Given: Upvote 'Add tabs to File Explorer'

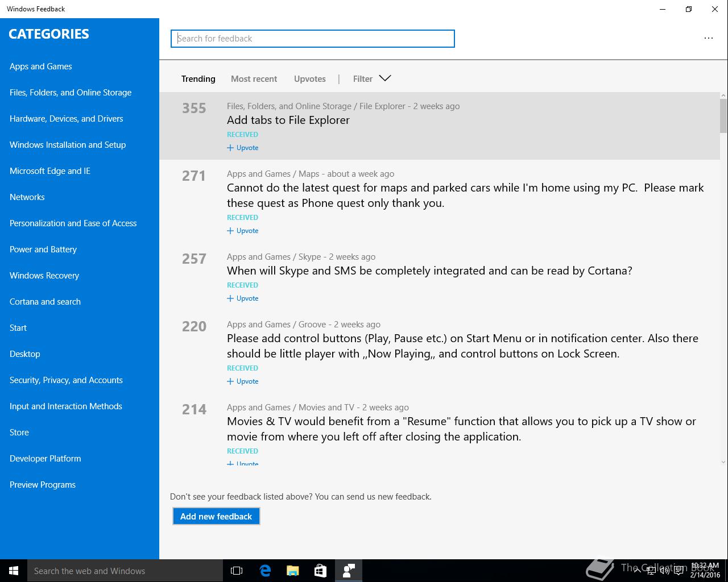Looking at the screenshot, I should (x=243, y=148).
